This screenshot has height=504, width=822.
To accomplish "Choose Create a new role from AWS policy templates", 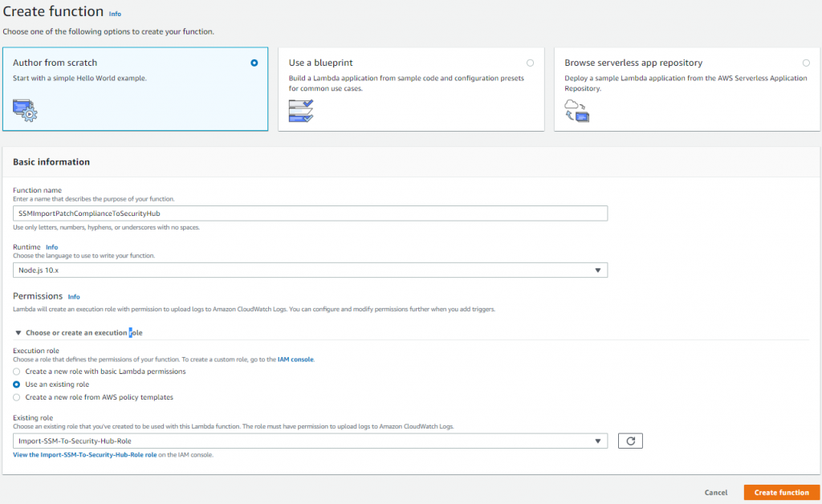I will pyautogui.click(x=17, y=396).
